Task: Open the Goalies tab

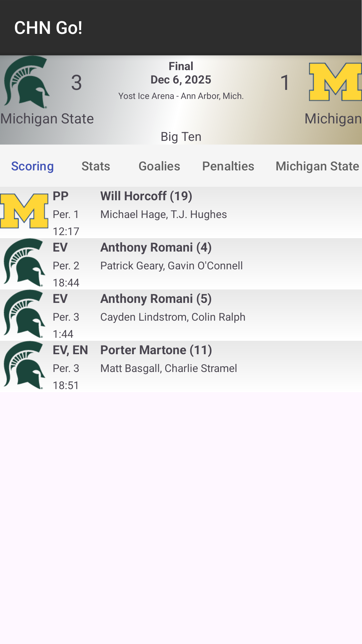Action: (159, 166)
